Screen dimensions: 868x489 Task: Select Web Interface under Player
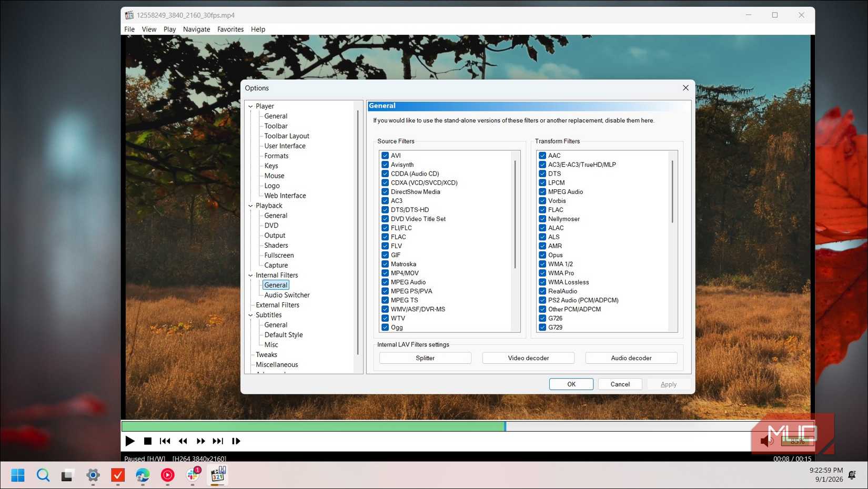(x=285, y=196)
